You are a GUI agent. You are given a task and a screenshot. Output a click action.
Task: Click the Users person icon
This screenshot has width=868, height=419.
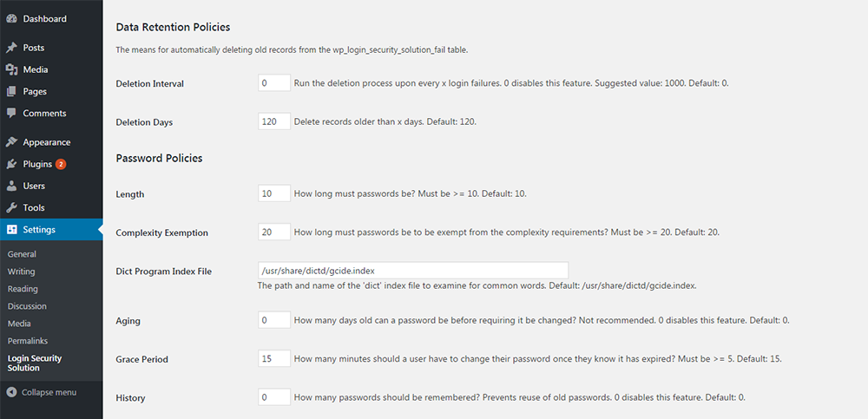coord(11,186)
